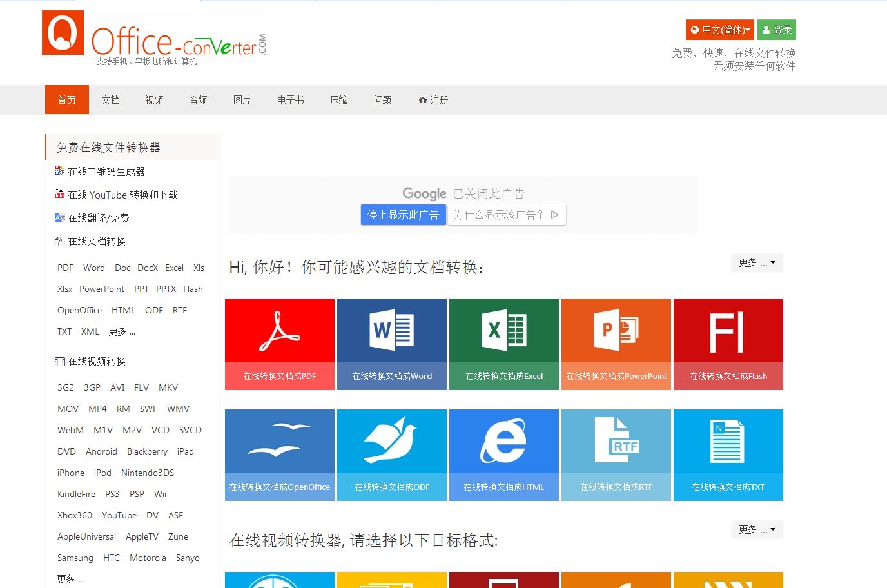Click 更多 under document formats list
Image resolution: width=887 pixels, height=588 pixels.
pyautogui.click(x=122, y=331)
